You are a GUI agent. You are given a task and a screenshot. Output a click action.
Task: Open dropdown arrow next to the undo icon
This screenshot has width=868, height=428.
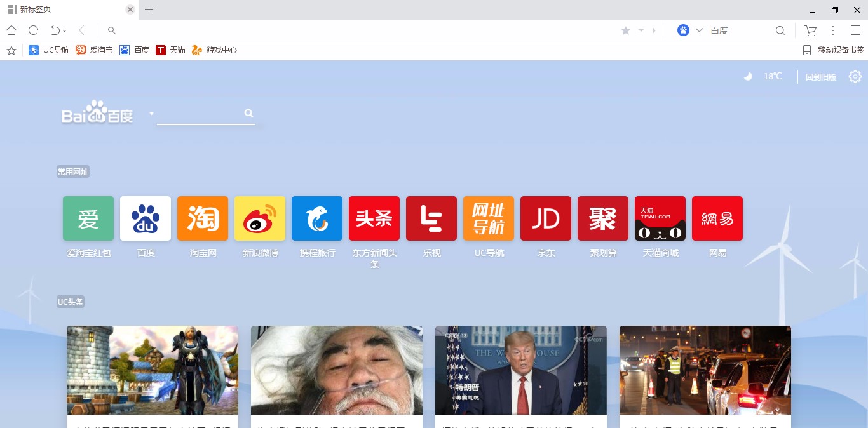(65, 31)
